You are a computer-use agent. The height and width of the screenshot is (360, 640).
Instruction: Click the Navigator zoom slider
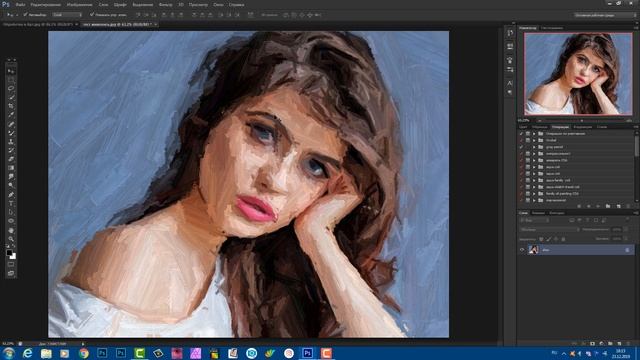click(x=582, y=121)
